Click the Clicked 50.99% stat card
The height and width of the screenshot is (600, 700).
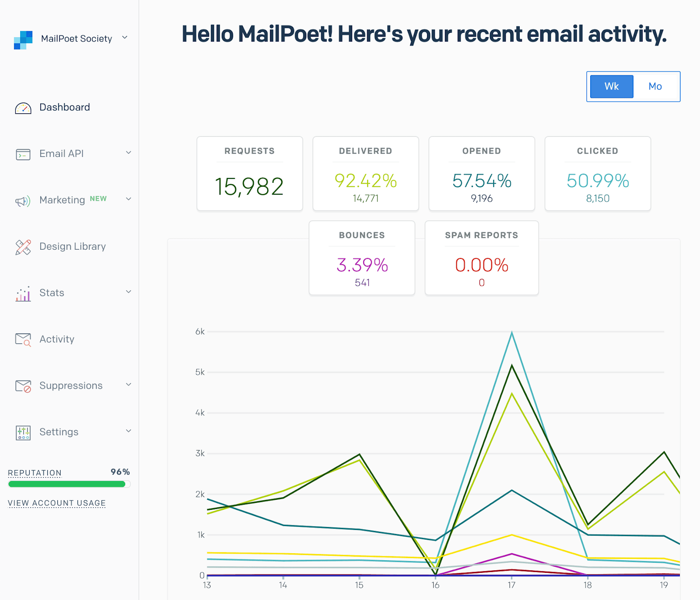(598, 174)
